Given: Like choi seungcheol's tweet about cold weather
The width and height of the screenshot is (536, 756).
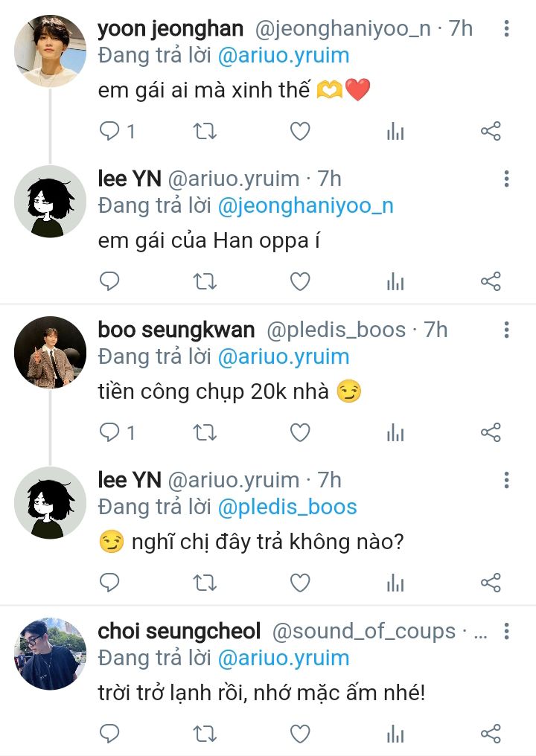Looking at the screenshot, I should coord(299,734).
